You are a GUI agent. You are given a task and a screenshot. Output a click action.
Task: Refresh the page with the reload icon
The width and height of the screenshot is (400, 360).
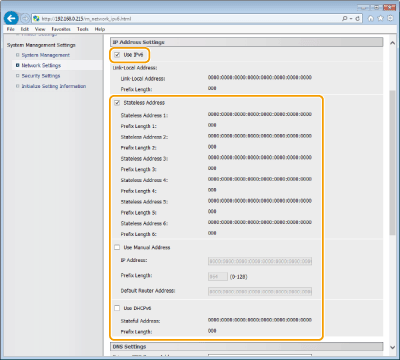pos(357,19)
